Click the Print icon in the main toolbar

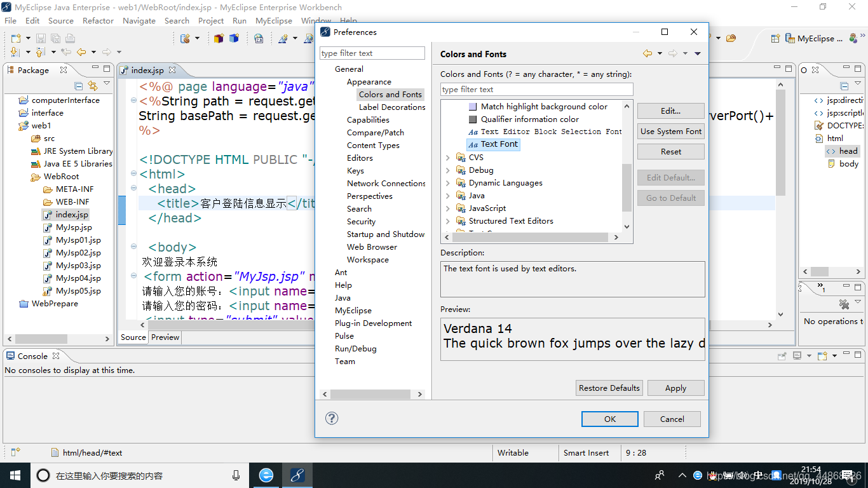[70, 39]
